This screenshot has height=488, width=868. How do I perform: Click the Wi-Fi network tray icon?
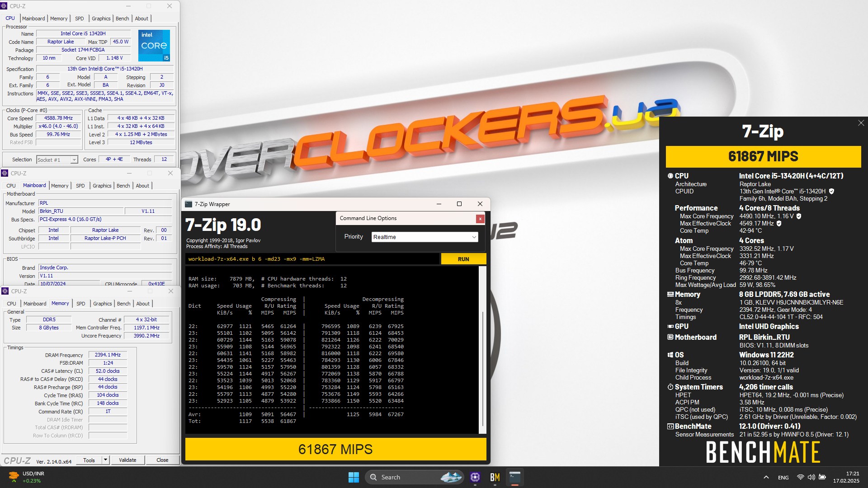click(x=800, y=477)
